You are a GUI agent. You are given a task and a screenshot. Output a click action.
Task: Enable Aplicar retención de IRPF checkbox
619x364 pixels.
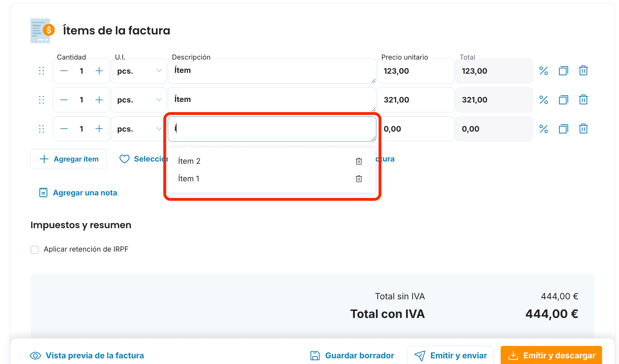click(x=35, y=250)
